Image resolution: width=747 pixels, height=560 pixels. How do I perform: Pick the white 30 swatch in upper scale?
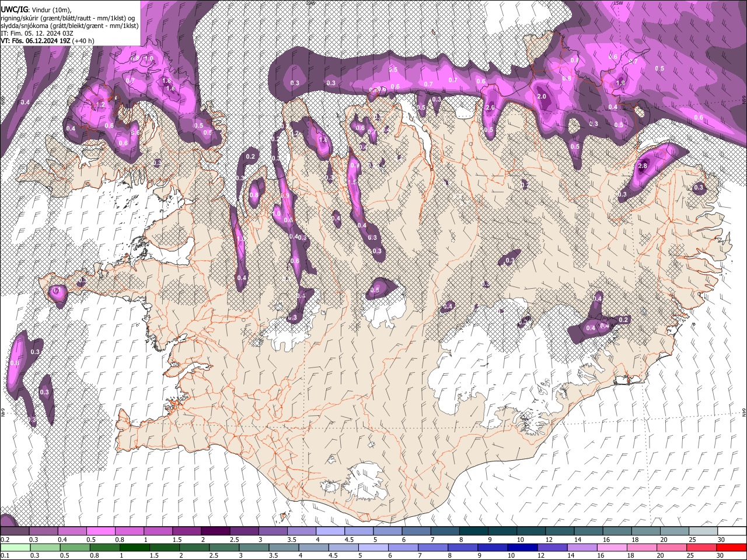pos(731,531)
